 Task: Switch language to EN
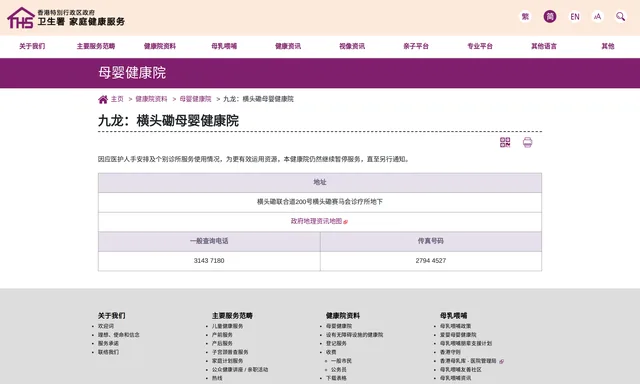(x=575, y=16)
